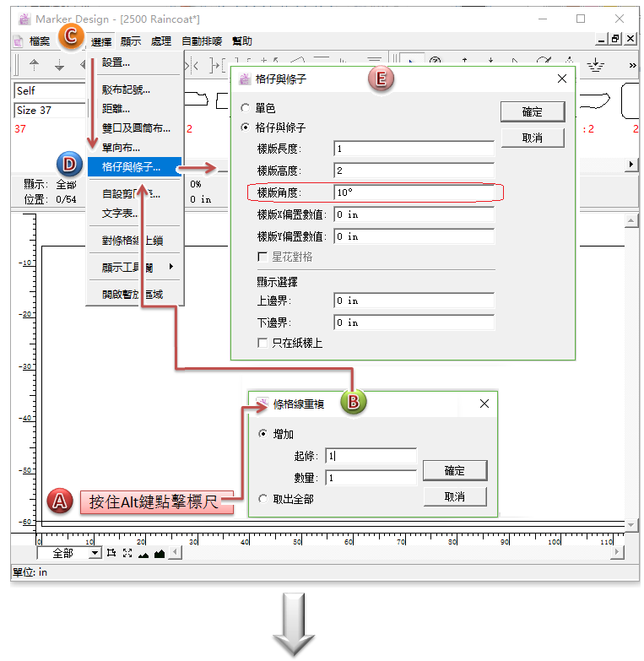Viewport: 644px width, 661px height.
Task: Select the 單色 radio button
Action: click(246, 108)
